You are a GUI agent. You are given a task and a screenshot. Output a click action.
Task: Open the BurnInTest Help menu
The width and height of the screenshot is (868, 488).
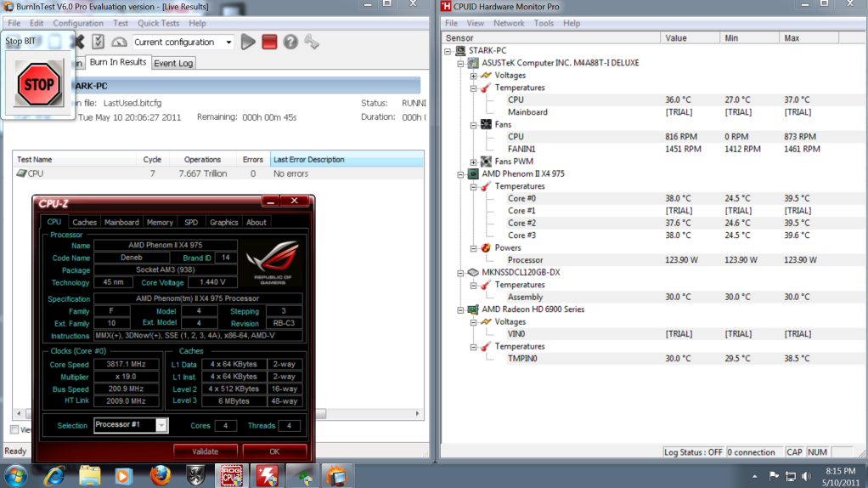click(197, 23)
